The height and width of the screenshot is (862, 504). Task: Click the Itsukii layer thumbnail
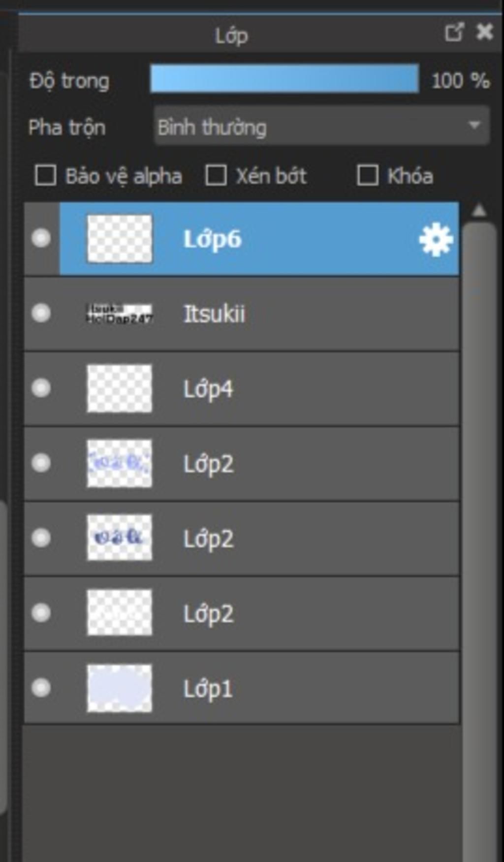point(119,314)
